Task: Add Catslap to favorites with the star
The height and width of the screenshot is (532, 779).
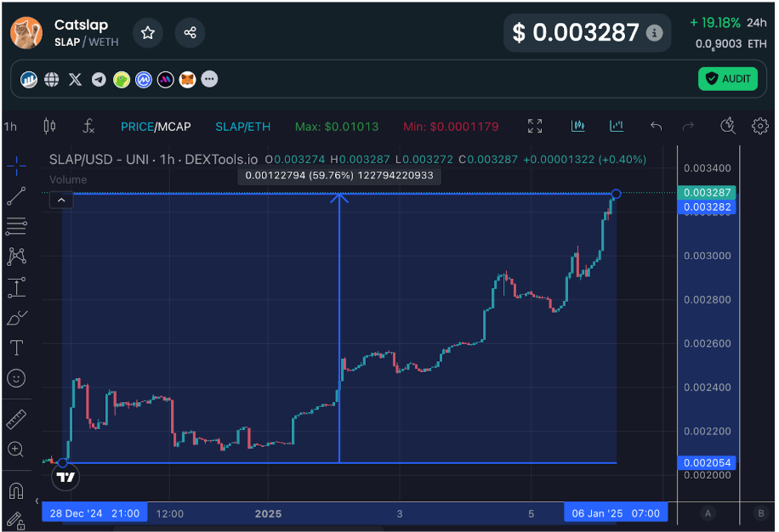Action: click(x=148, y=33)
